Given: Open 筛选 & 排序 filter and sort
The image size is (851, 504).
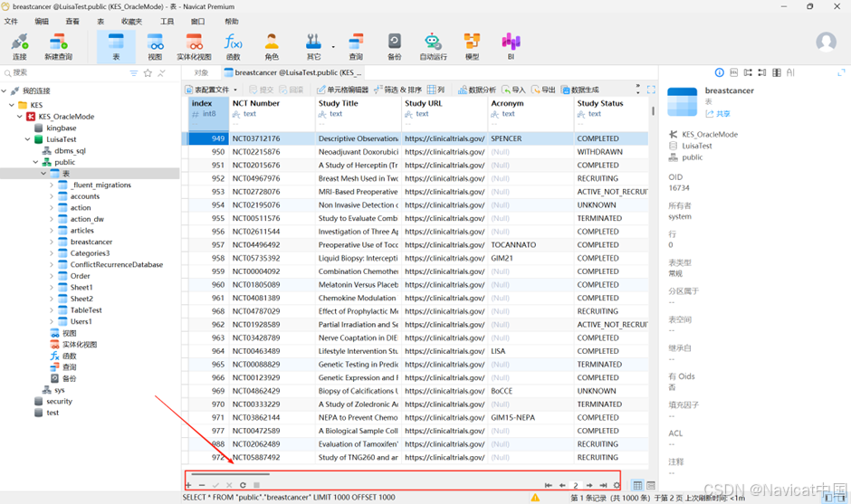Looking at the screenshot, I should click(397, 90).
